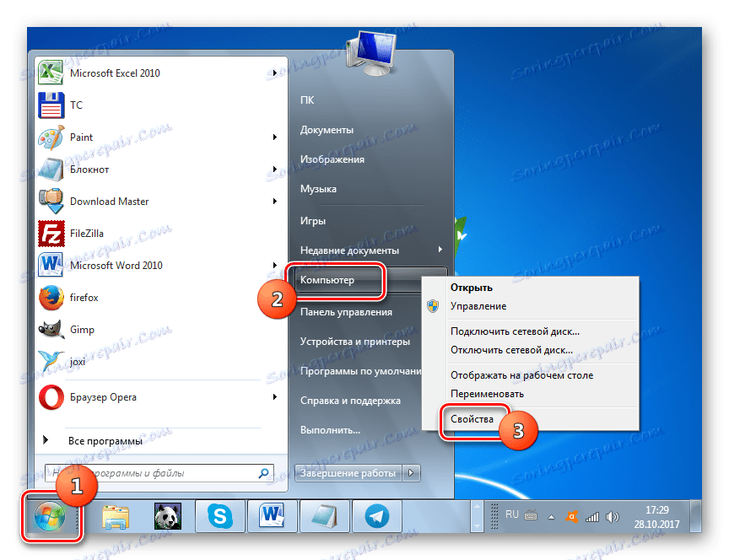Open shutdown options arrow next to Завершение работы
Viewport: 729px width, 560px height.
click(411, 473)
